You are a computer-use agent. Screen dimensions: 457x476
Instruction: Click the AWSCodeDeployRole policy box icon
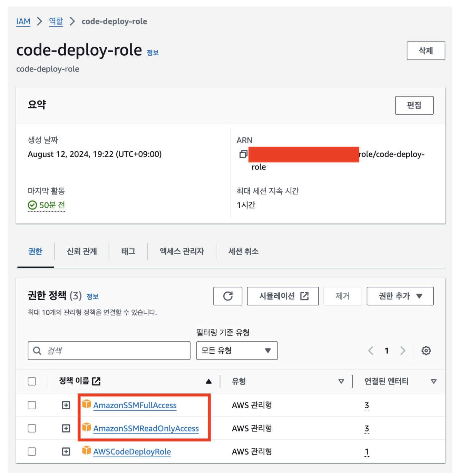click(87, 450)
